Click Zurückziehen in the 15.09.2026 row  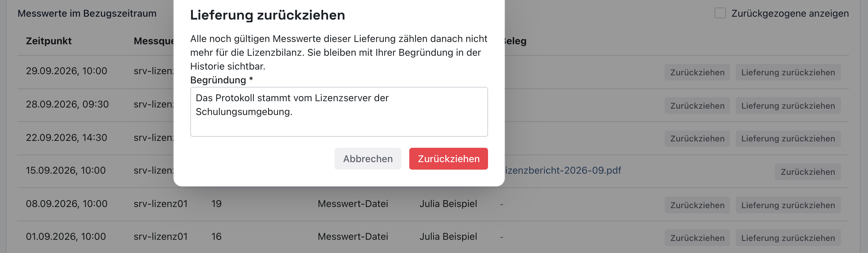808,172
